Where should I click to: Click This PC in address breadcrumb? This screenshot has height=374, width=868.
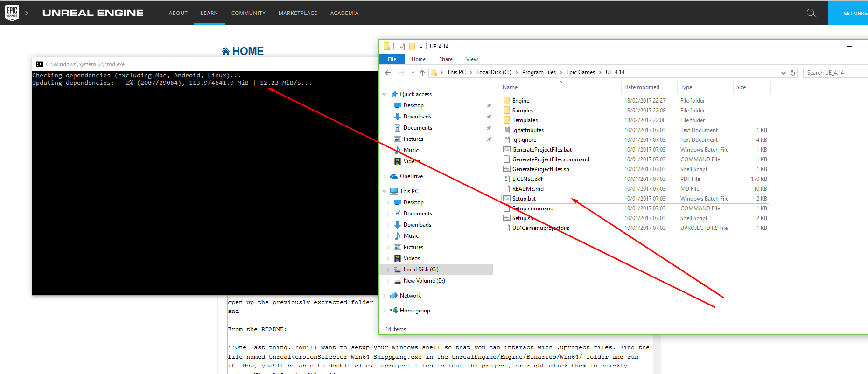(456, 72)
